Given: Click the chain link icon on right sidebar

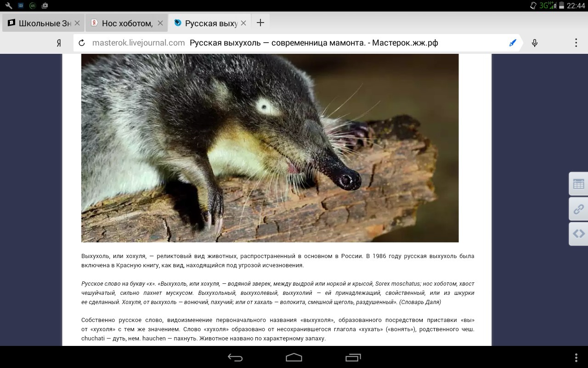Looking at the screenshot, I should [x=578, y=209].
